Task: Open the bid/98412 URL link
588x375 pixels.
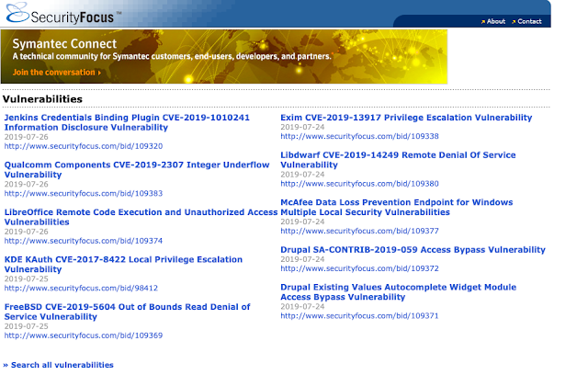Action: pos(81,288)
